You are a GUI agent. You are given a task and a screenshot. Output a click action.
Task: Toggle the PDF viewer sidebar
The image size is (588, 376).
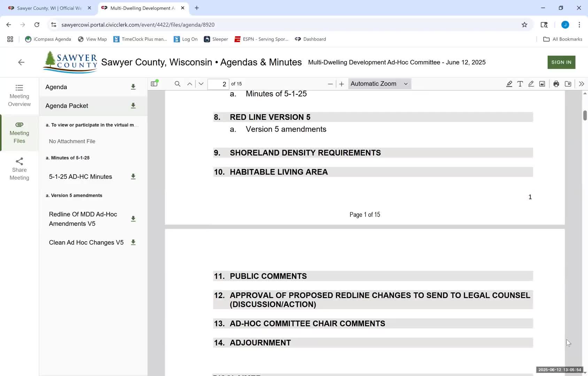tap(154, 84)
